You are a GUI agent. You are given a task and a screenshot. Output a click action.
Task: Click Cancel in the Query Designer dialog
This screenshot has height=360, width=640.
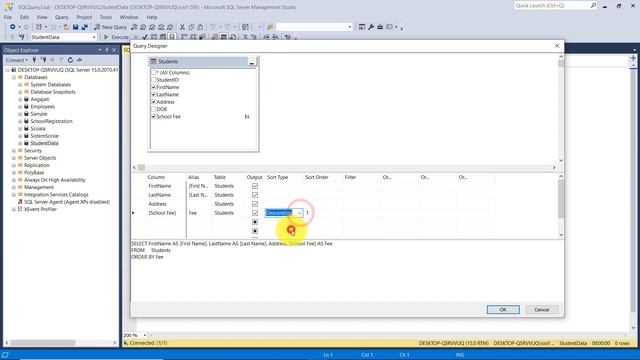coord(542,309)
